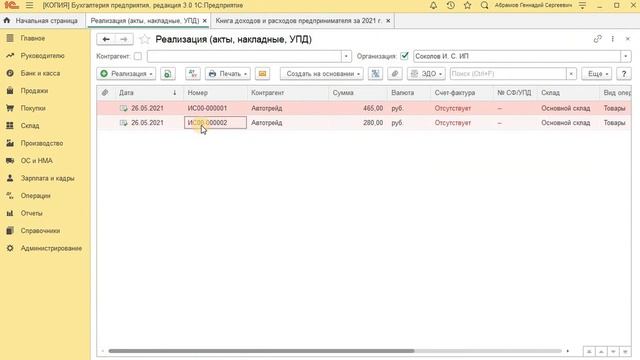This screenshot has width=640, height=360.
Task: Close Реализация (акты, накладные, УПД) tab
Action: 204,20
